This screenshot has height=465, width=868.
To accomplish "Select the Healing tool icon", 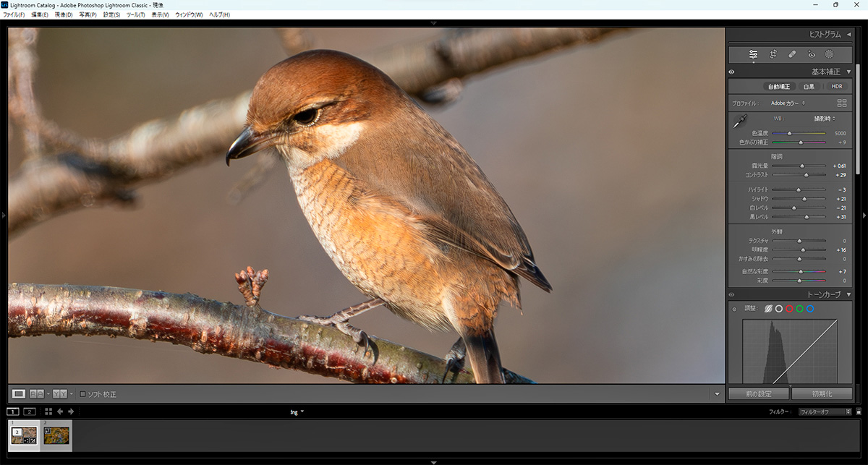I will tap(791, 54).
